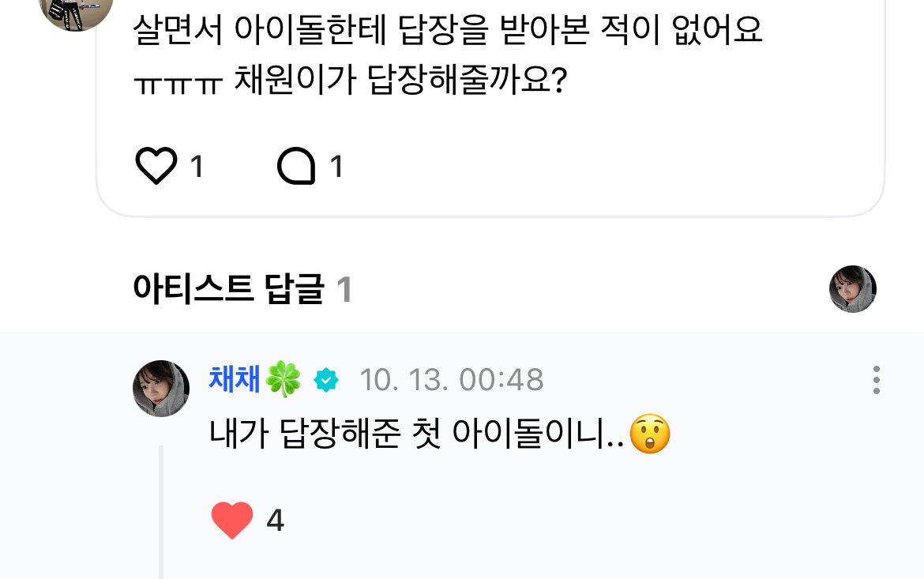Click the four-leaf clover emoji

coord(284,380)
